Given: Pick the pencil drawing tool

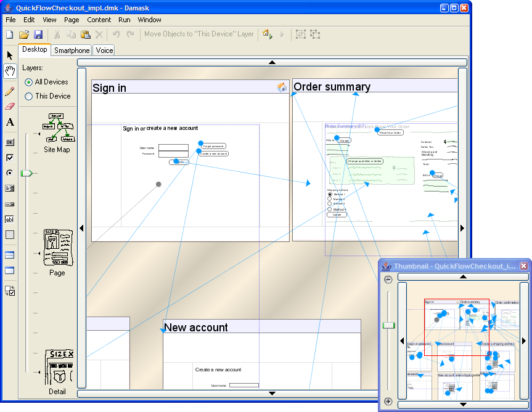Looking at the screenshot, I should pos(10,91).
